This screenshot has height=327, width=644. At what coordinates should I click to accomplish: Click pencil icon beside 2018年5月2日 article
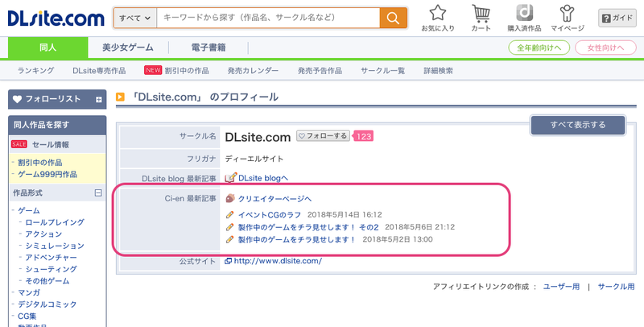click(230, 239)
